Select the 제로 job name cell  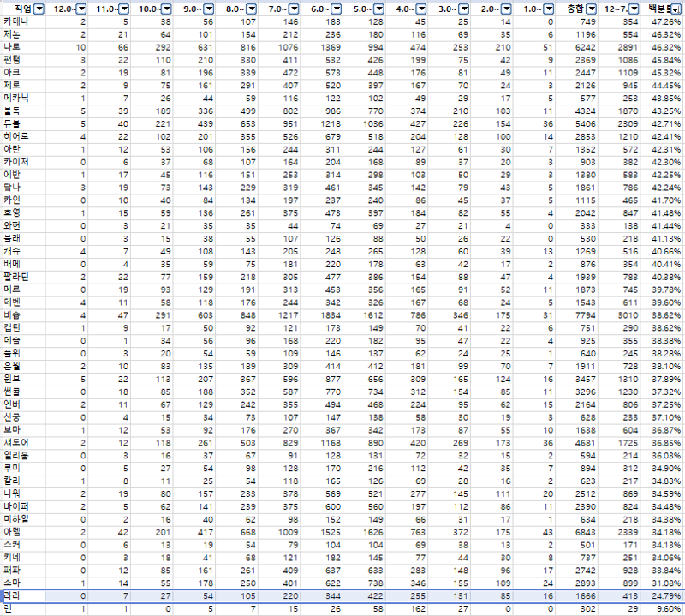point(24,86)
